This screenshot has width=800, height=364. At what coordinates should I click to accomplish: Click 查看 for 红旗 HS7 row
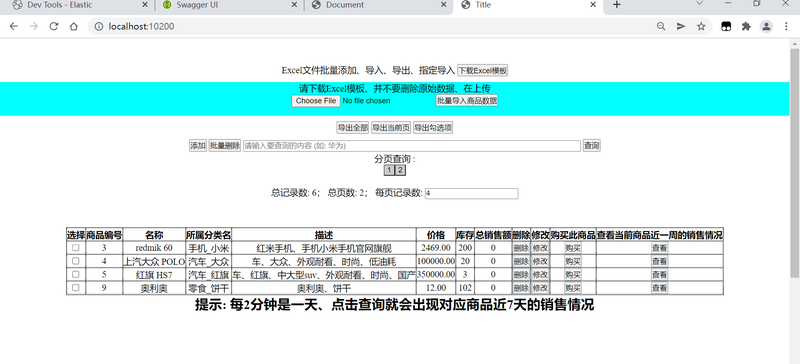(659, 274)
